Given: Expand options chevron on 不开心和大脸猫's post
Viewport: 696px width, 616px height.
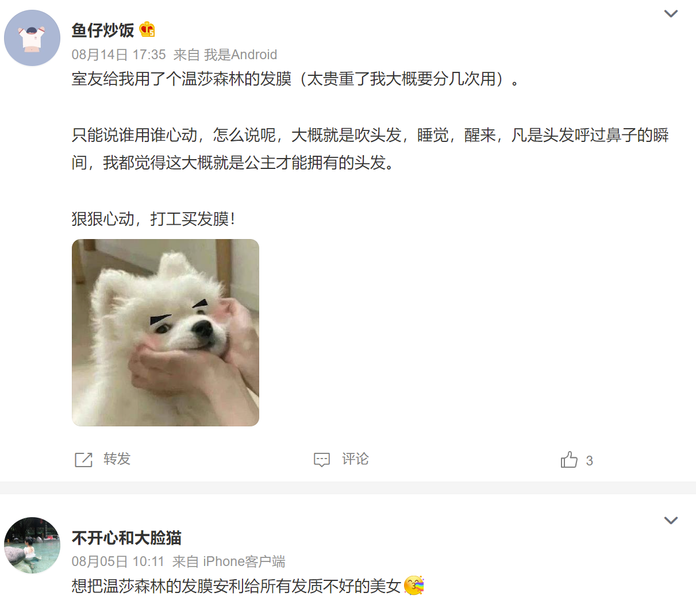Looking at the screenshot, I should point(671,521).
